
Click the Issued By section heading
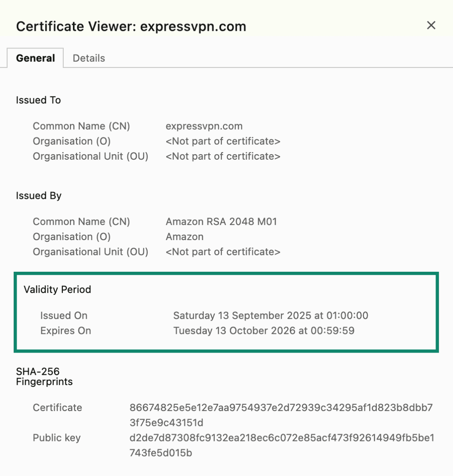coord(39,196)
